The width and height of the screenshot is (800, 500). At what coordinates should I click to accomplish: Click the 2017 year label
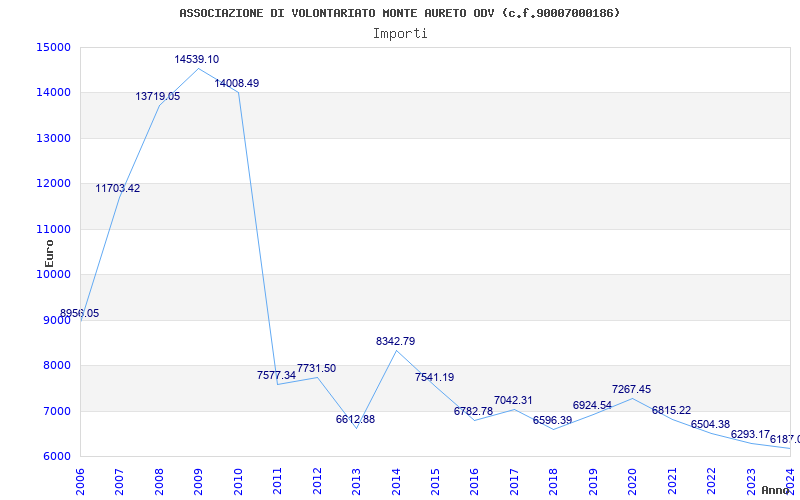pyautogui.click(x=514, y=482)
